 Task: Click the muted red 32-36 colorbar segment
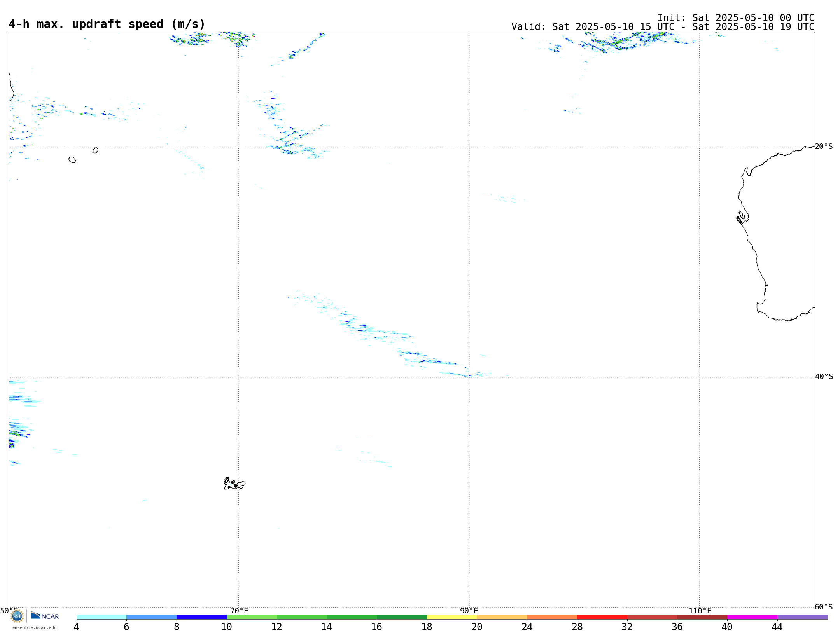click(x=652, y=617)
